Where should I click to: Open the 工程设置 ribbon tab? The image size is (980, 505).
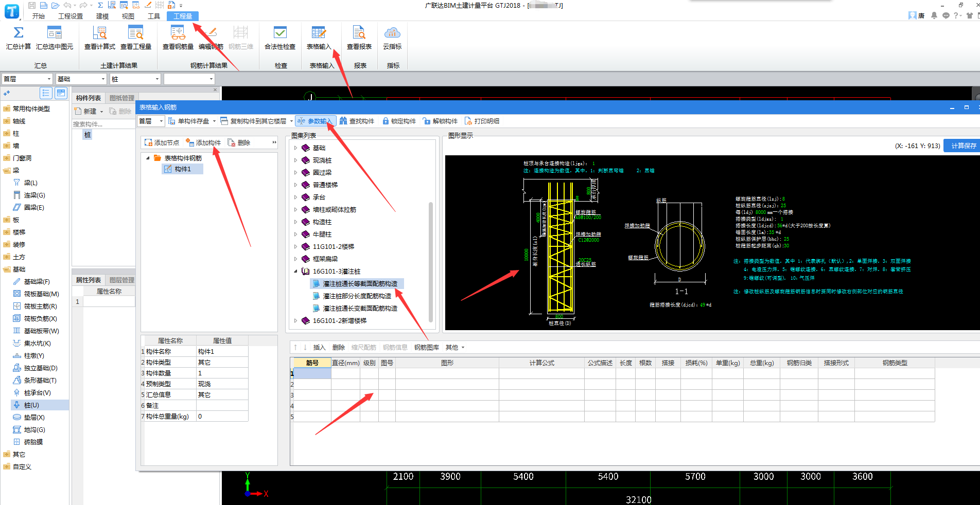coord(71,16)
